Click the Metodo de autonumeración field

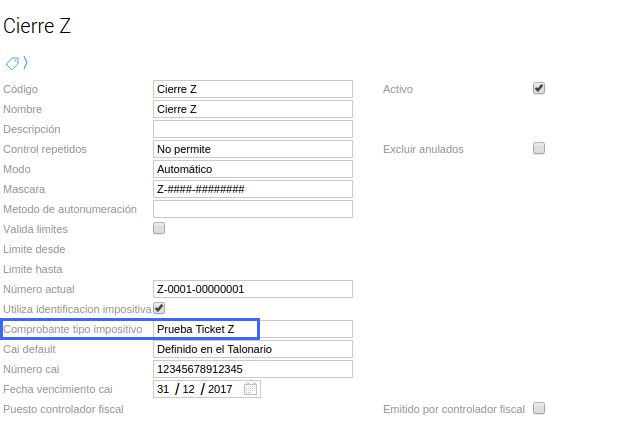[252, 209]
